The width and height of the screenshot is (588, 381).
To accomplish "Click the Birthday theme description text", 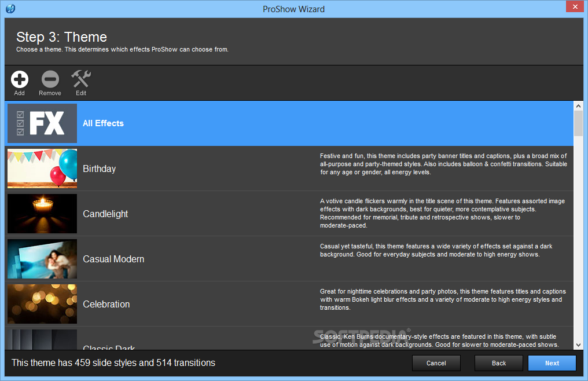I will 443,164.
